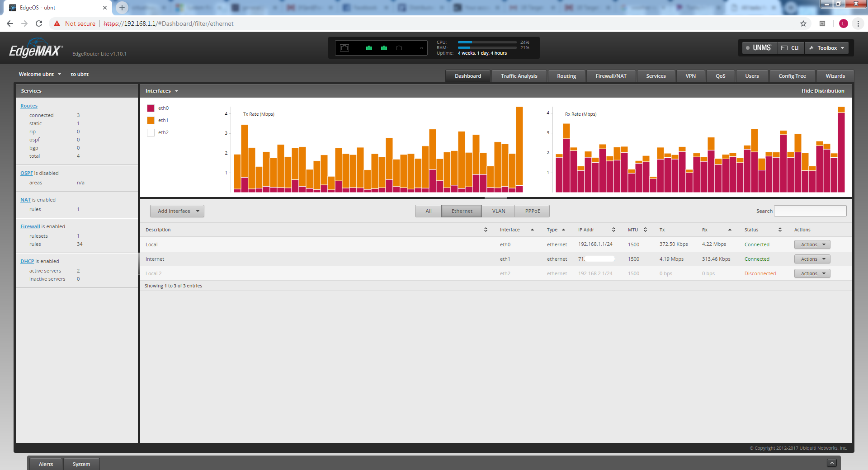
Task: Open the System bottom tab
Action: pos(81,464)
